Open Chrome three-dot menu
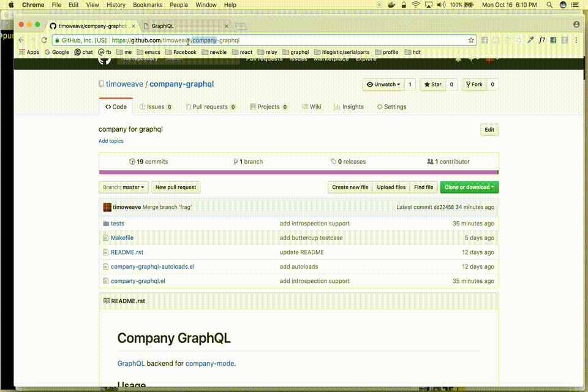The image size is (588, 392). [576, 40]
